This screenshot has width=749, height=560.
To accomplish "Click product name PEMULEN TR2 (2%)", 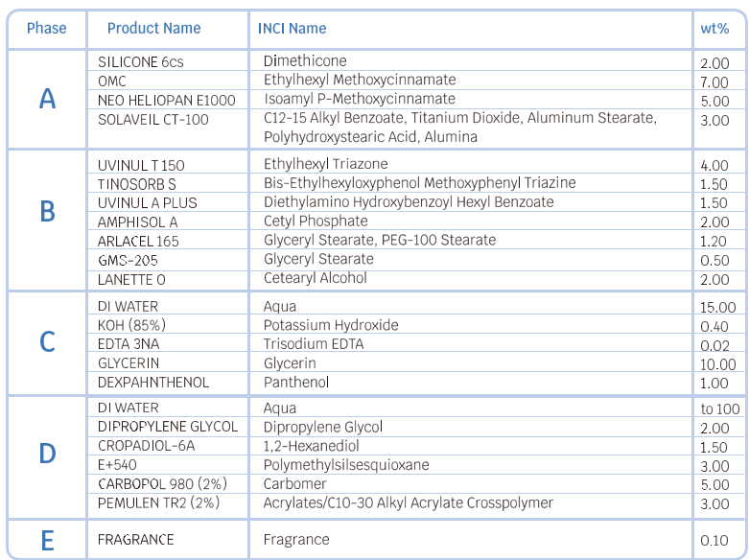I will click(158, 502).
